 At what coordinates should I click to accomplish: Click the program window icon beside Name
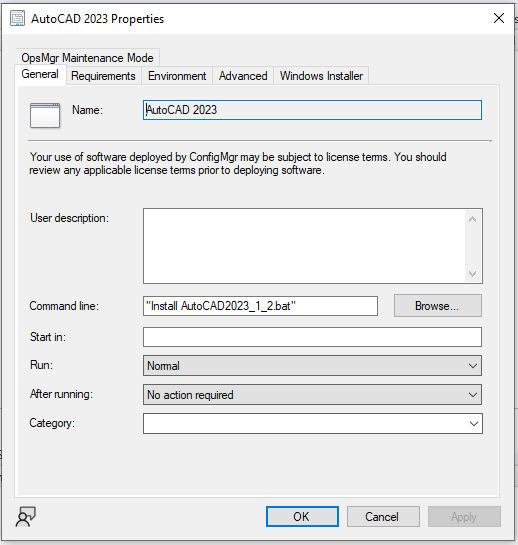pos(45,115)
